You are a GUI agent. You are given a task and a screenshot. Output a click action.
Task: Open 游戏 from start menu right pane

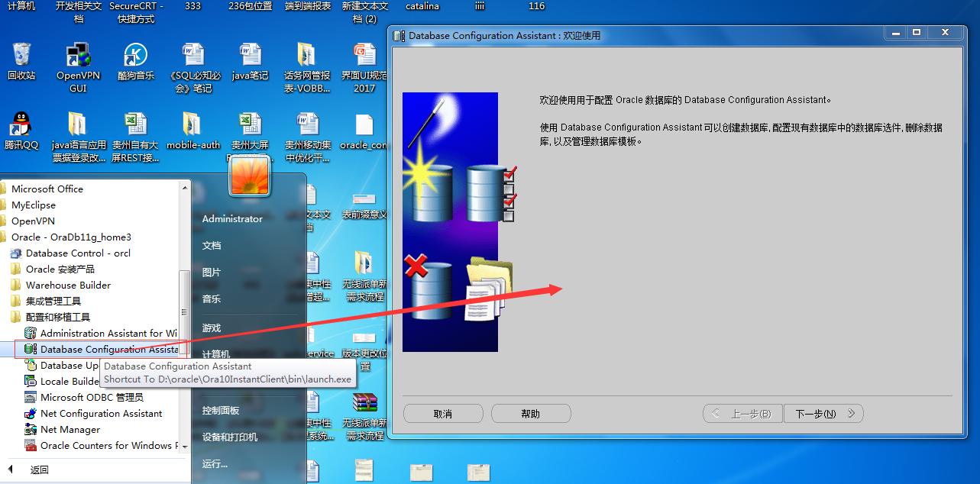(x=212, y=328)
